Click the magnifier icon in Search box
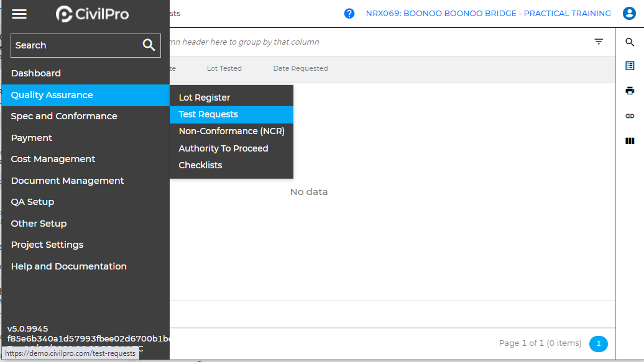The width and height of the screenshot is (644, 362). point(149,45)
